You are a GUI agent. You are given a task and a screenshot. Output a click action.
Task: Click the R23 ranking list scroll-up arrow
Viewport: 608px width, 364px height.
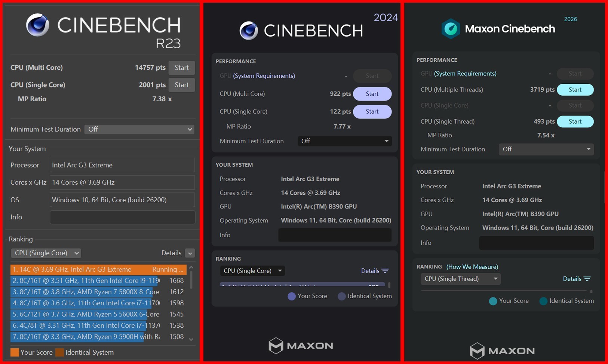click(191, 268)
